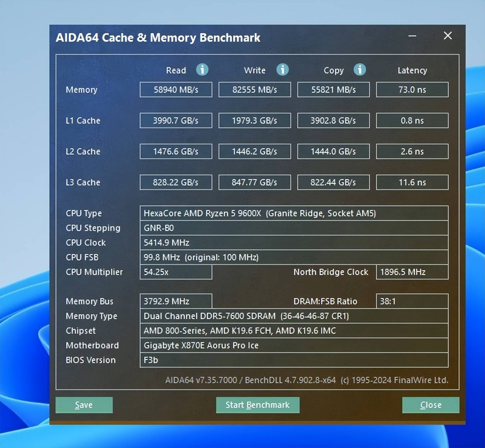Select the L3 Cache copy 822.44 GB/s

coord(333,182)
